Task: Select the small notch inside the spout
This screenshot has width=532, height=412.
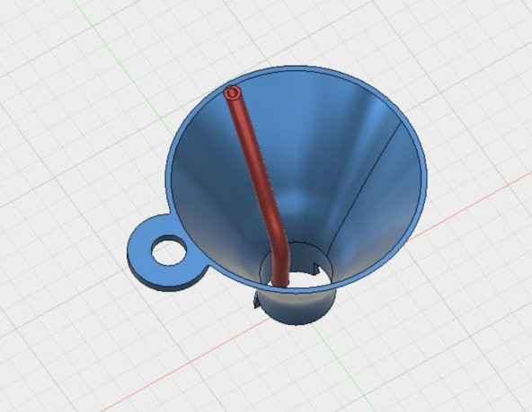Action: click(316, 268)
